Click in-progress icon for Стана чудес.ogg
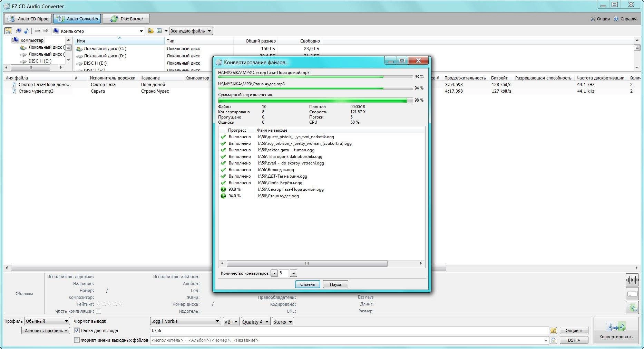This screenshot has height=349, width=644. (223, 196)
